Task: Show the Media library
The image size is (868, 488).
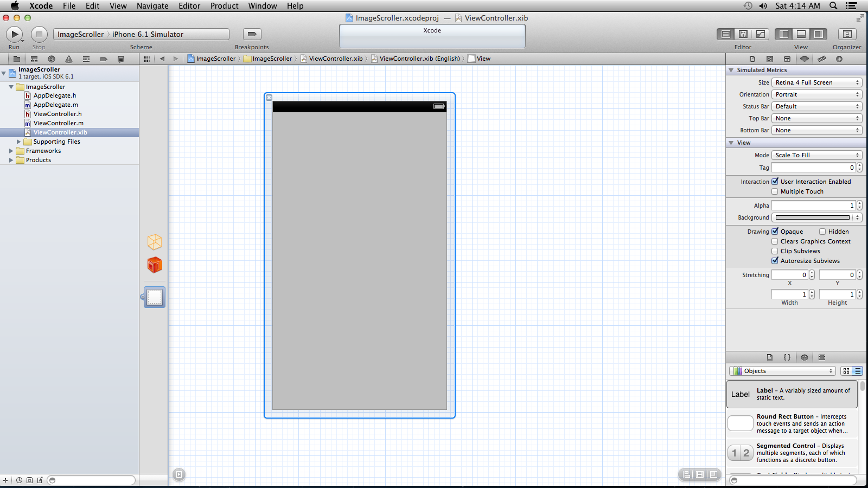Action: tap(822, 357)
